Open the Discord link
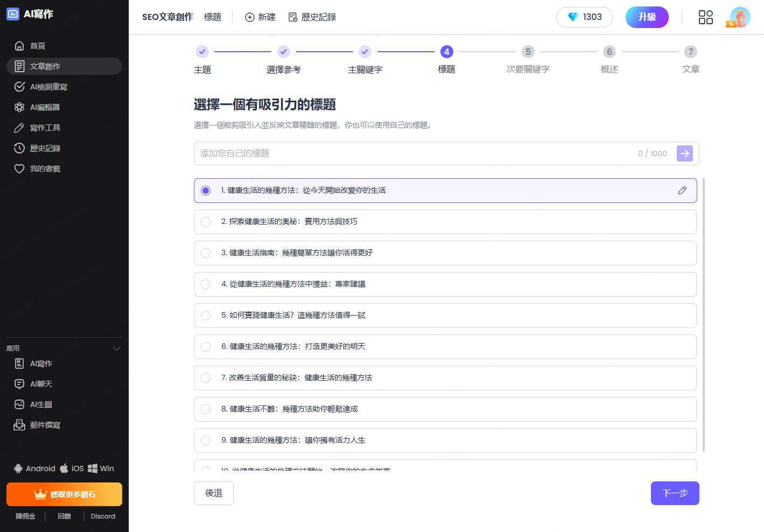Viewport: 764px width, 532px height. tap(103, 516)
